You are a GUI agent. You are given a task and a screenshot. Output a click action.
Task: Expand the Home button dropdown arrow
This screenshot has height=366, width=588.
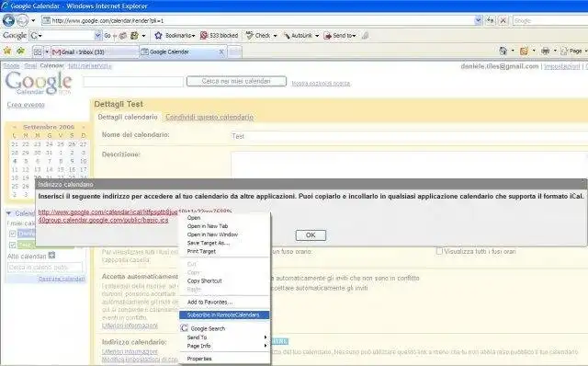coord(513,51)
